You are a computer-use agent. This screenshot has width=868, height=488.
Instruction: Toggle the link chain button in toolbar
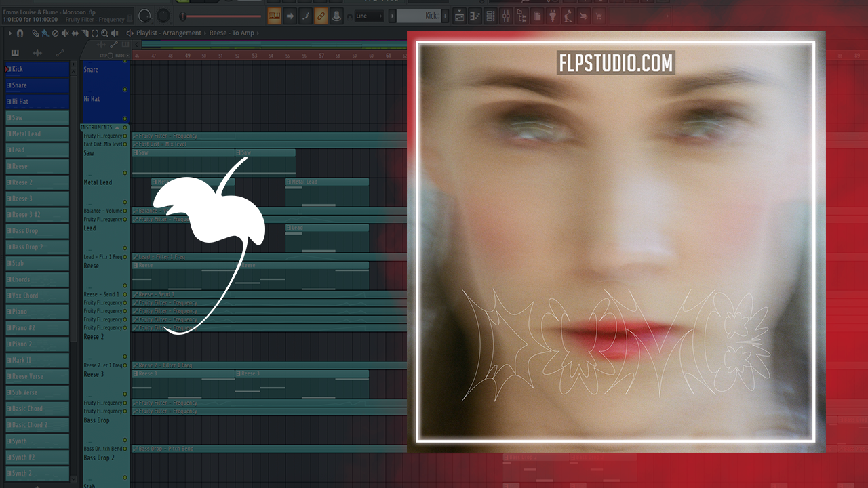click(x=321, y=16)
